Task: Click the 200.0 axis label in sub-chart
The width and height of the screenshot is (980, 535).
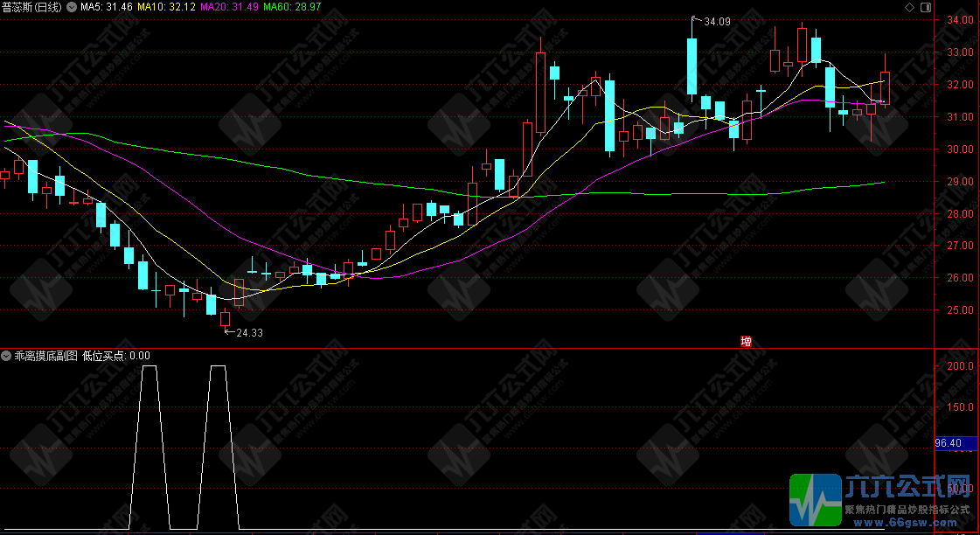Action: click(961, 366)
